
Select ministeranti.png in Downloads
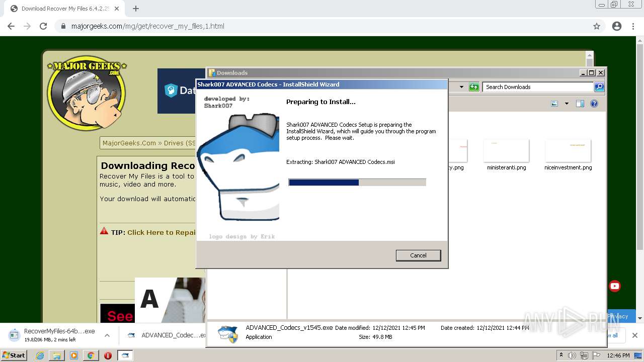tap(506, 155)
